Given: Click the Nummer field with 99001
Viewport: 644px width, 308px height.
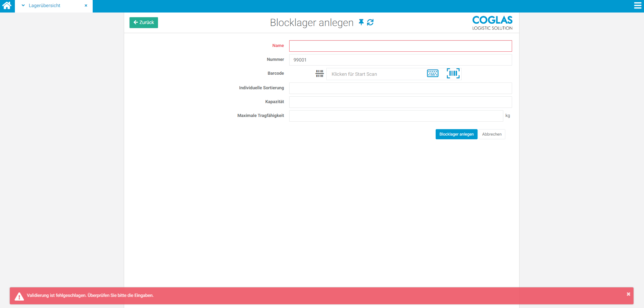Looking at the screenshot, I should click(x=400, y=60).
